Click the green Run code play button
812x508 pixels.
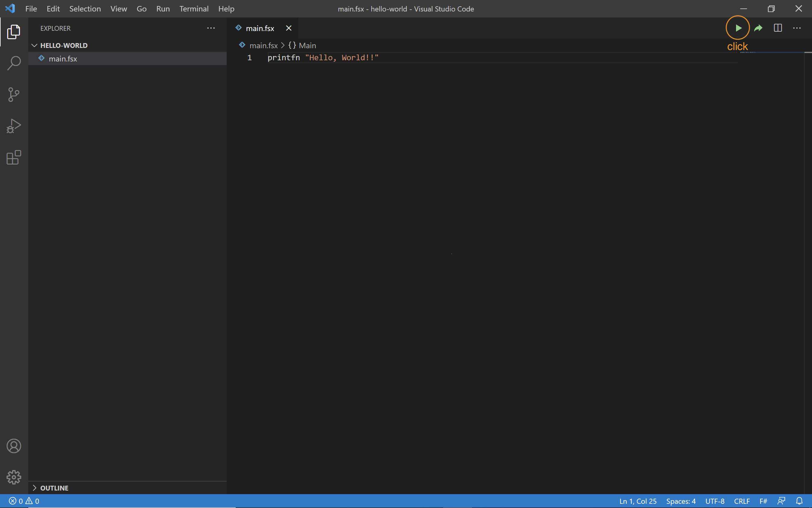point(738,28)
